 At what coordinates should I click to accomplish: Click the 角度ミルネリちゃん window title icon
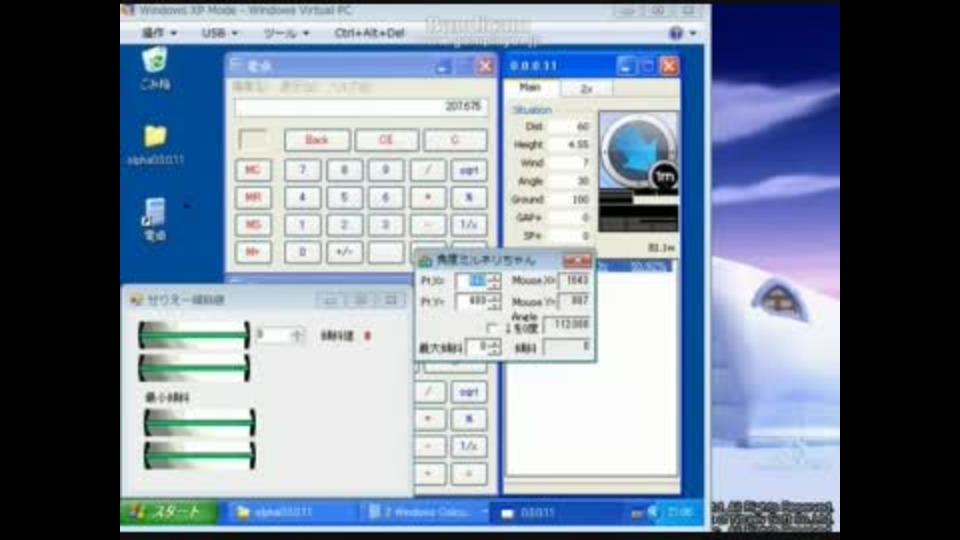coord(425,261)
